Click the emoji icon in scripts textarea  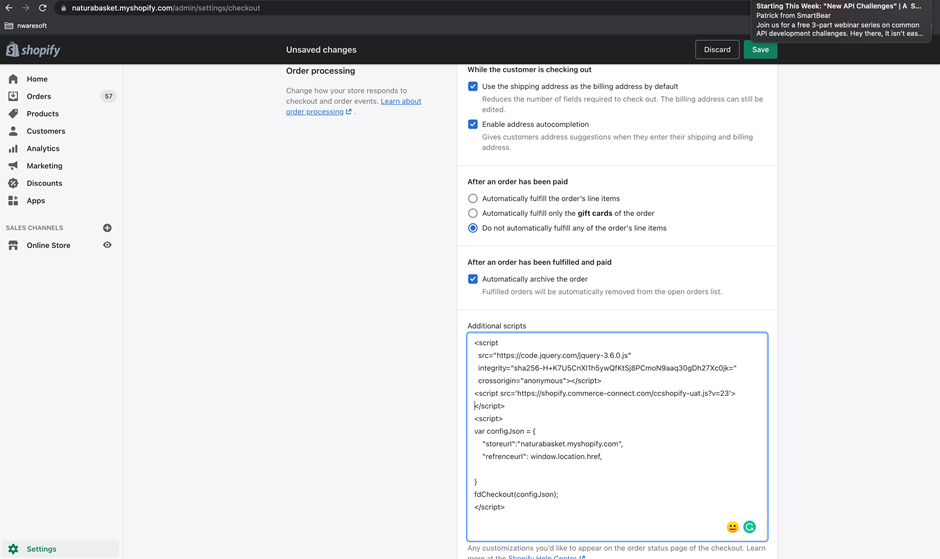point(732,527)
